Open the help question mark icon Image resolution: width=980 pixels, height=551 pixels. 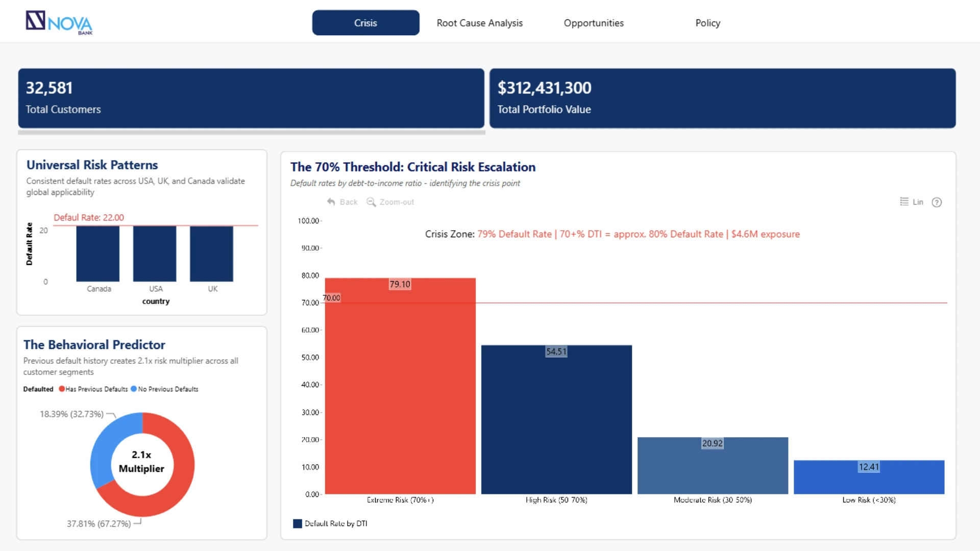tap(937, 203)
